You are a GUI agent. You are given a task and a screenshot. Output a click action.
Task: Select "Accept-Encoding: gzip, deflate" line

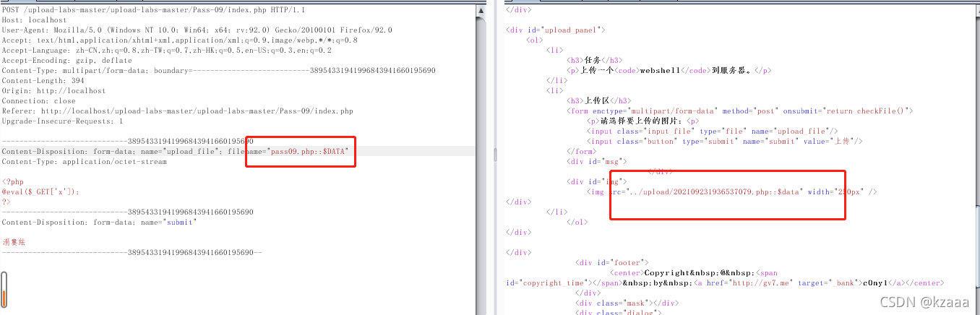(66, 61)
